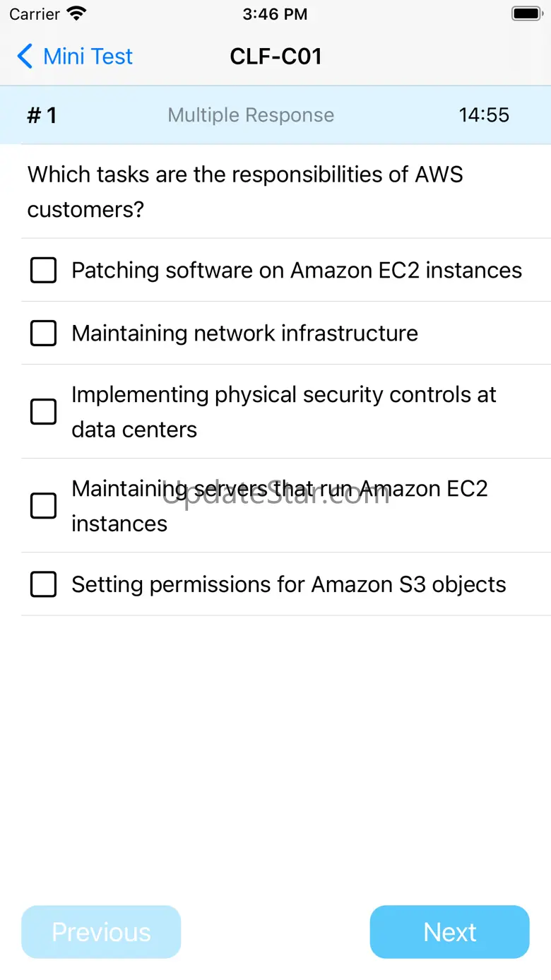Toggle 'Maintaining servers that run Amazon EC2' checkbox
Image resolution: width=551 pixels, height=980 pixels.
tap(43, 505)
